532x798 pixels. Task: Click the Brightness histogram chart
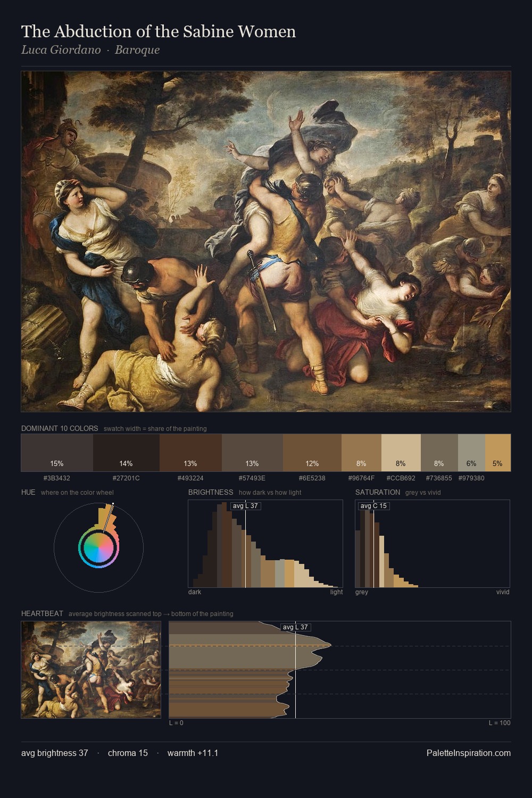[265, 544]
